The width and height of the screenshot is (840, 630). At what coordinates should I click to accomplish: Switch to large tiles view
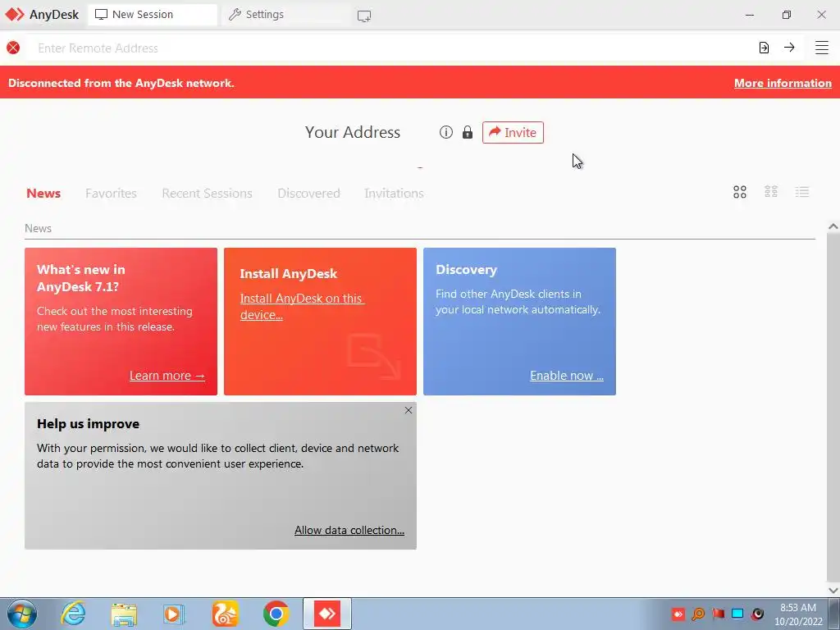click(x=740, y=192)
